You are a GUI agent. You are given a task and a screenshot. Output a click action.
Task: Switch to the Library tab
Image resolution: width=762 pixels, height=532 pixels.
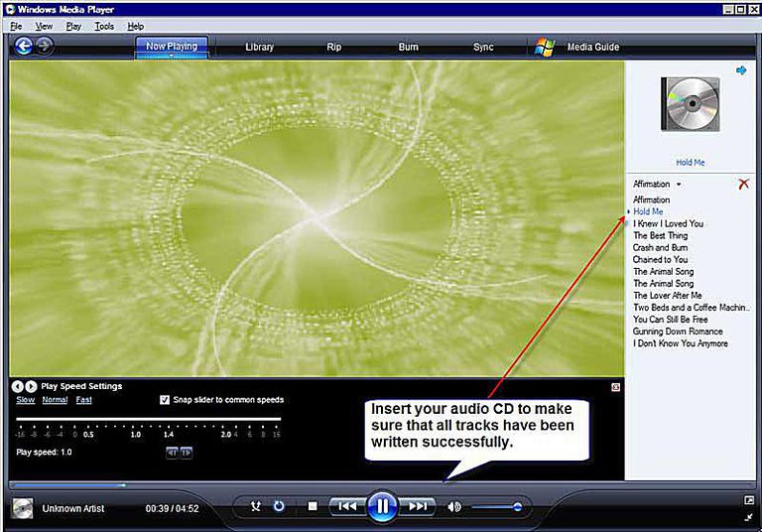[260, 47]
